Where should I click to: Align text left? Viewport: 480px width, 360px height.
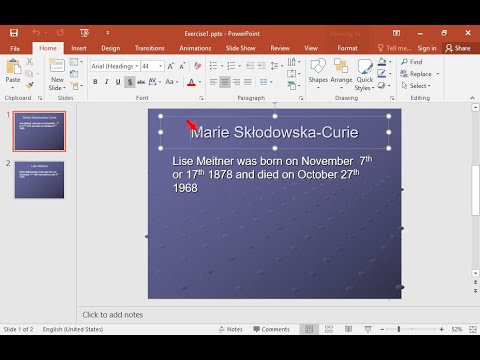tap(213, 82)
